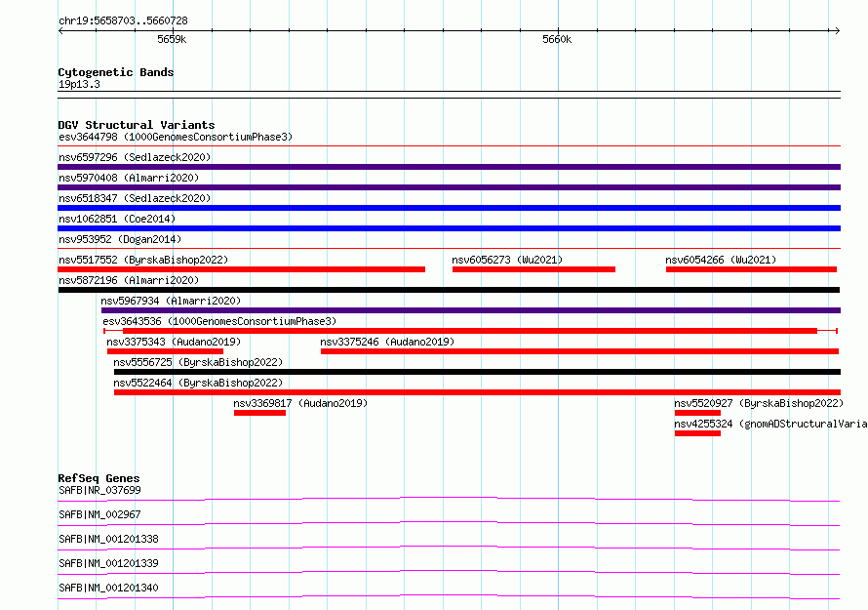Viewport: 868px width, 610px height.
Task: Select the nsv5970408 purple variant bar
Action: point(449,187)
